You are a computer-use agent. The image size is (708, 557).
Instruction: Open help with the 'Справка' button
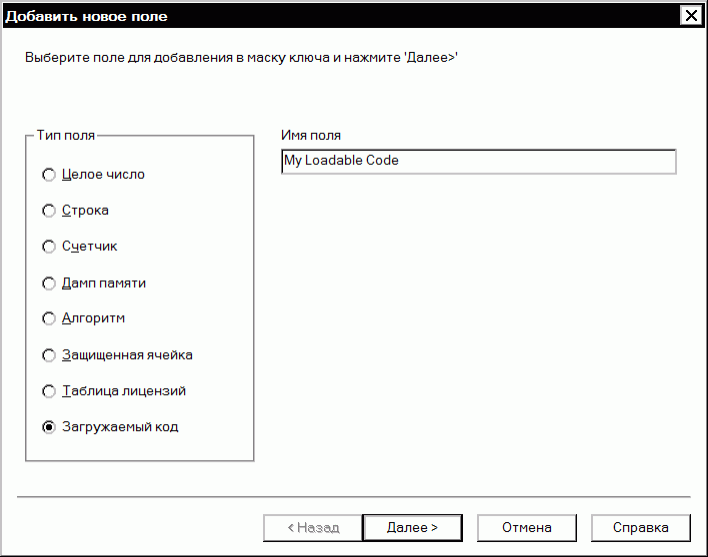click(x=641, y=527)
